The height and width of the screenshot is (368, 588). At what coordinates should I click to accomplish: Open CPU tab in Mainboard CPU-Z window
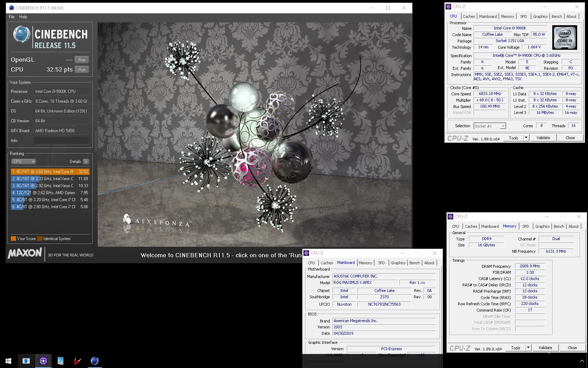pyautogui.click(x=311, y=263)
